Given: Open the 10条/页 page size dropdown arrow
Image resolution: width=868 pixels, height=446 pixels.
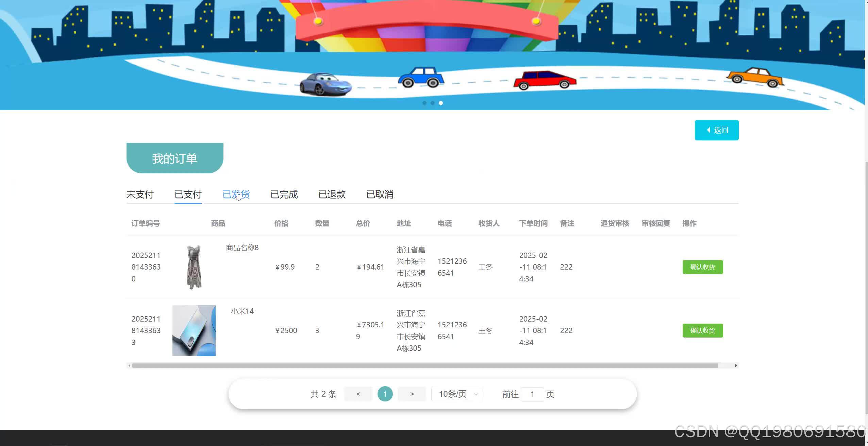Looking at the screenshot, I should (x=475, y=394).
